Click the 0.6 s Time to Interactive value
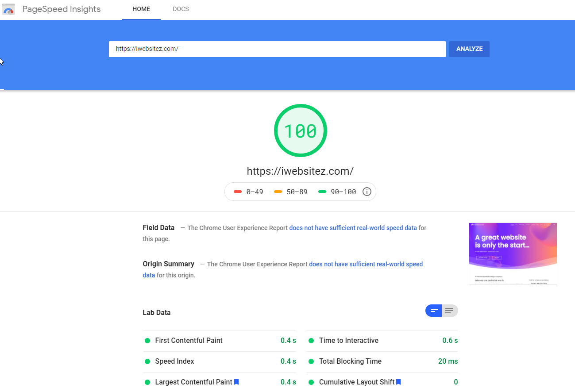Viewport: 575px width, 392px height. (x=450, y=341)
